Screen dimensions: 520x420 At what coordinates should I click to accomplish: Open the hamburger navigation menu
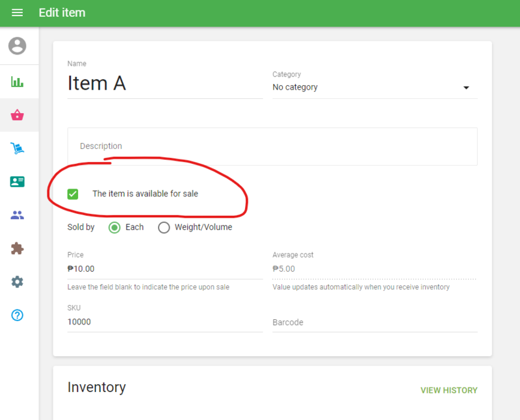tap(18, 13)
